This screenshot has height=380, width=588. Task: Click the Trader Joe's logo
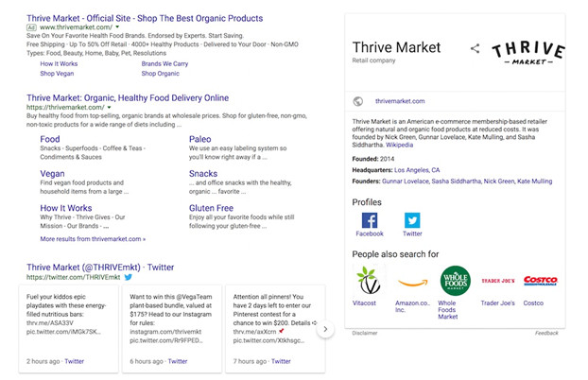(497, 281)
